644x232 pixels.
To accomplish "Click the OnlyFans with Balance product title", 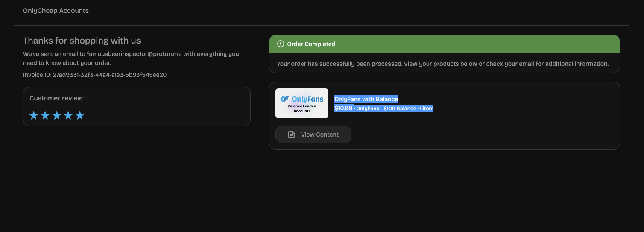I will 366,99.
